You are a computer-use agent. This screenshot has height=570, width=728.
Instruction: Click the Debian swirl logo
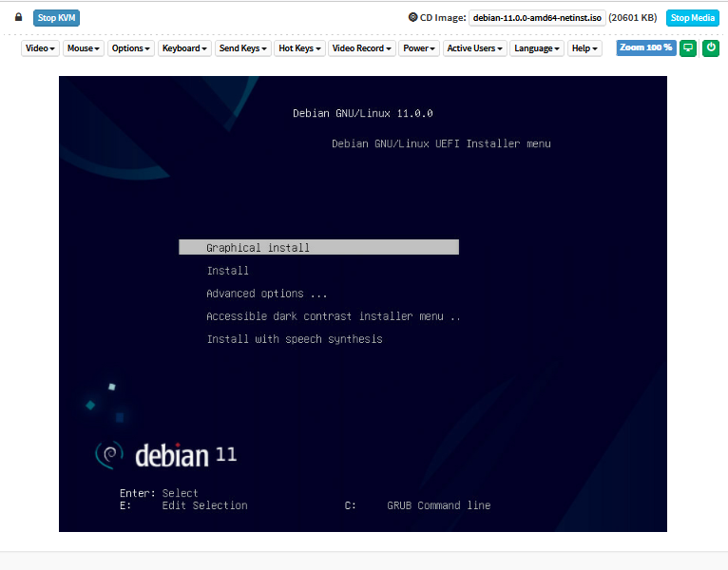[x=108, y=455]
